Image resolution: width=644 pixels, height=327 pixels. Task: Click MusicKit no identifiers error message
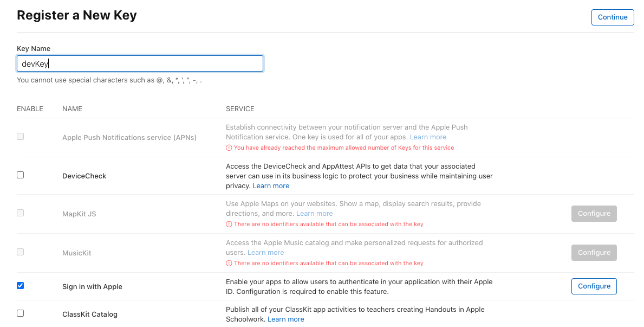(329, 263)
